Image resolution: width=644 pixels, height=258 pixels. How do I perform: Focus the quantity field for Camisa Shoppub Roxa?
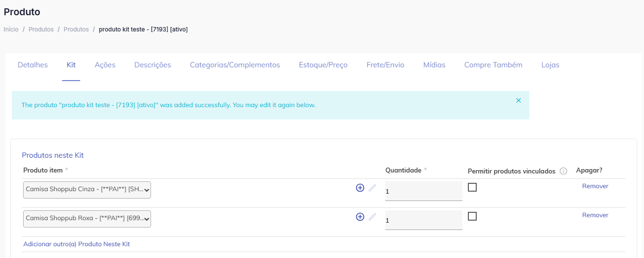423,220
